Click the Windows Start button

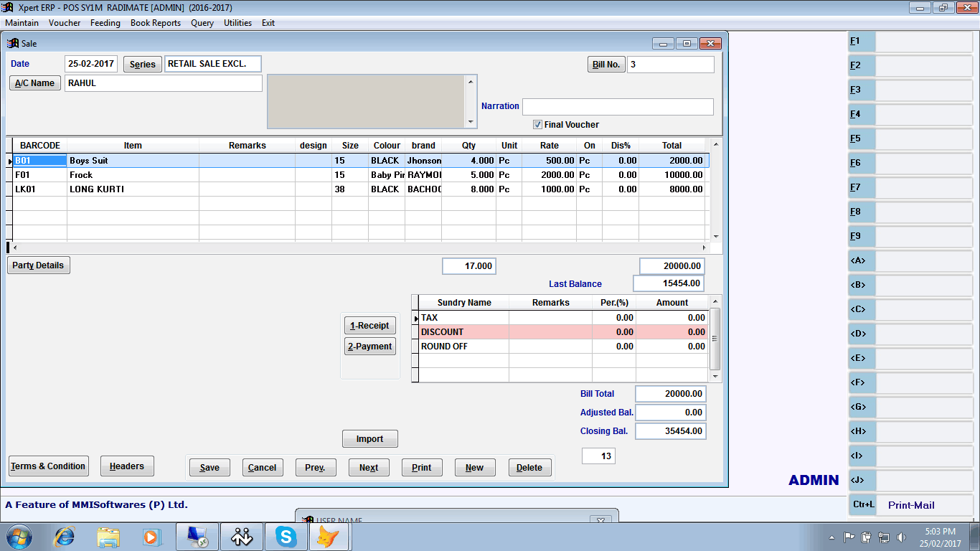coord(19,537)
